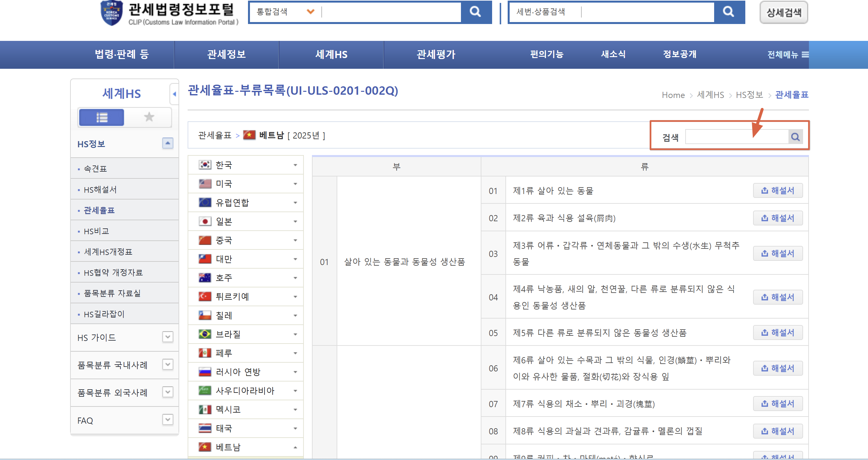Image resolution: width=868 pixels, height=460 pixels.
Task: Open HS길라잡이 in the sidebar
Action: pyautogui.click(x=104, y=314)
